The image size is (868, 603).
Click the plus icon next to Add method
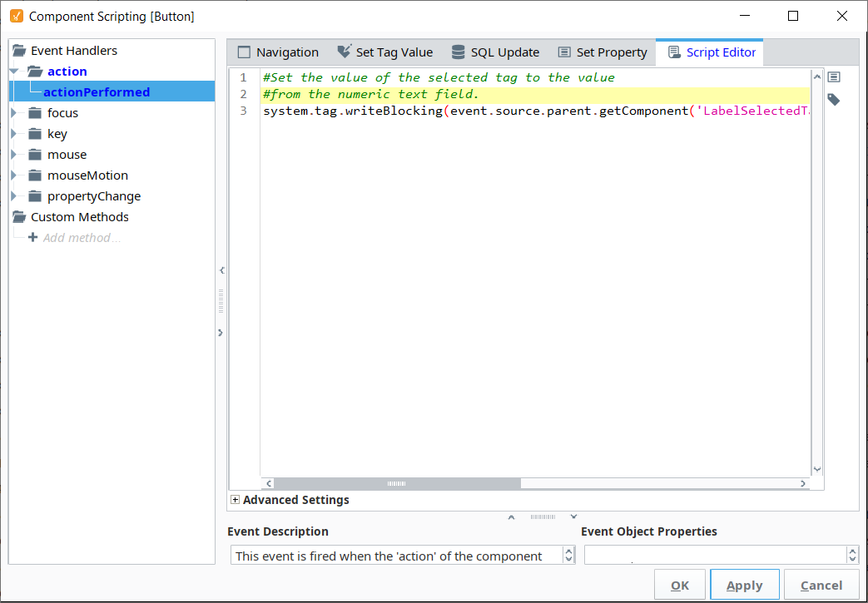tap(32, 238)
